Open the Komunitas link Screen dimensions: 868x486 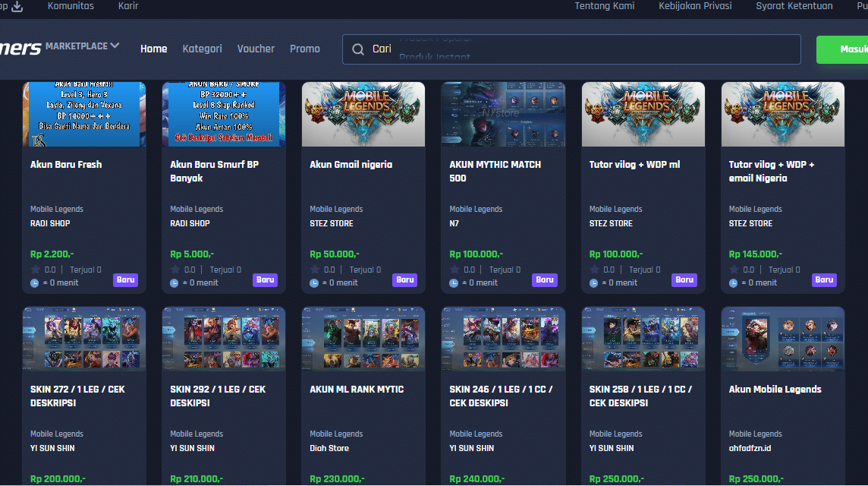[71, 6]
